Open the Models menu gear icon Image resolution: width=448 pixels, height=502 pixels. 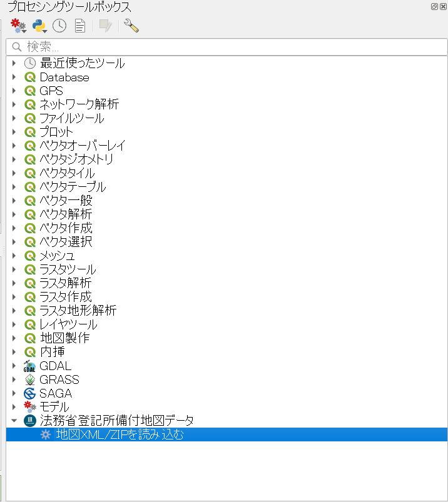tap(18, 26)
